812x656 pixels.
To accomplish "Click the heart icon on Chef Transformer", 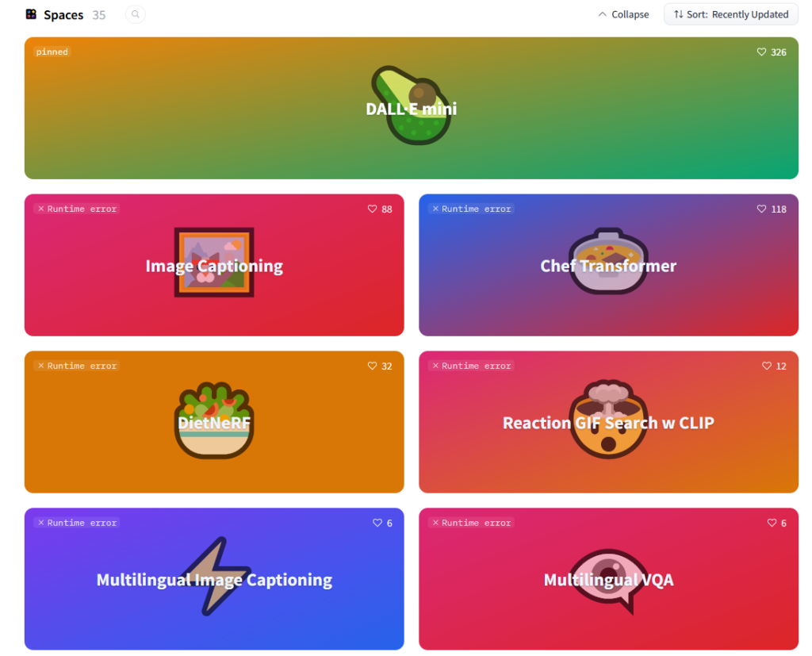I will coord(761,209).
